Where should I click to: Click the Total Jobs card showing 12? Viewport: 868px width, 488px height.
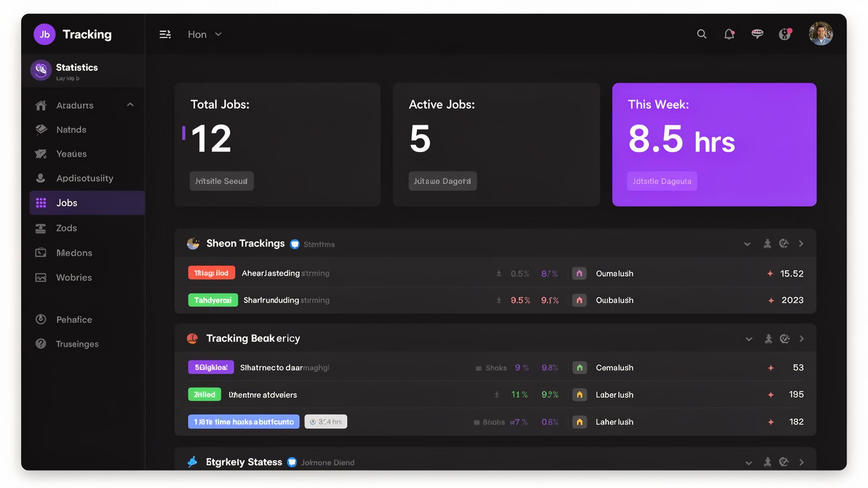[277, 145]
